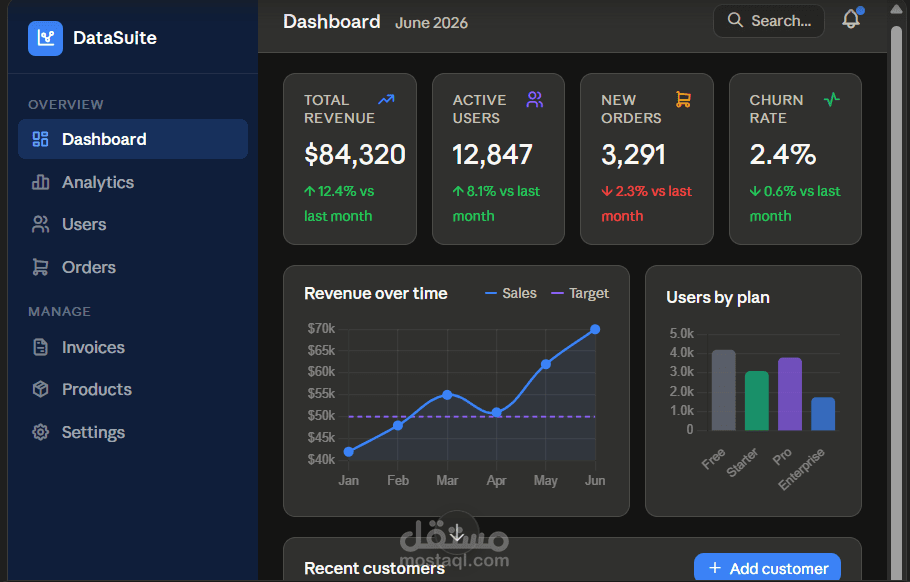This screenshot has width=910, height=582.
Task: Toggle Target series in chart legend
Action: (x=580, y=294)
